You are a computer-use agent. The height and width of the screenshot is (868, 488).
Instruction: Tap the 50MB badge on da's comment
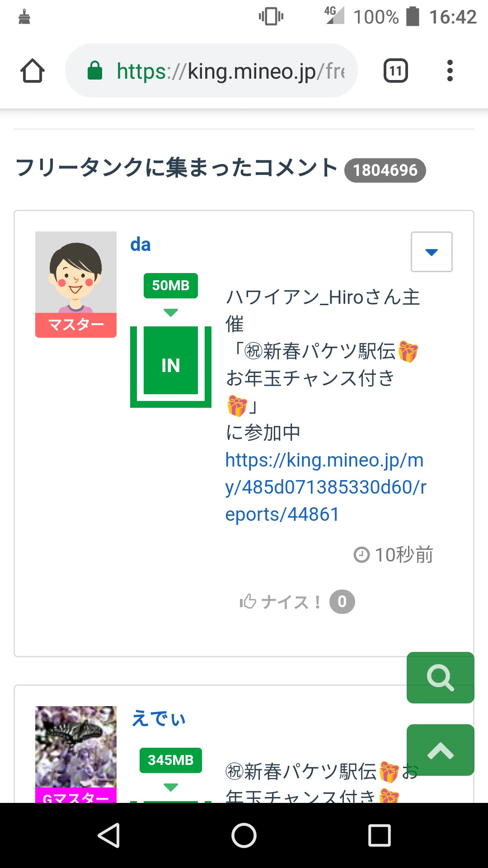171,286
